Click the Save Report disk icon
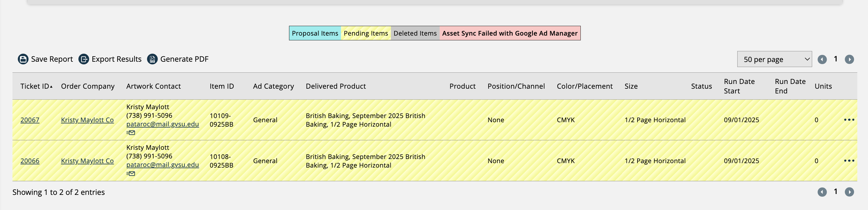This screenshot has width=868, height=210. point(23,59)
